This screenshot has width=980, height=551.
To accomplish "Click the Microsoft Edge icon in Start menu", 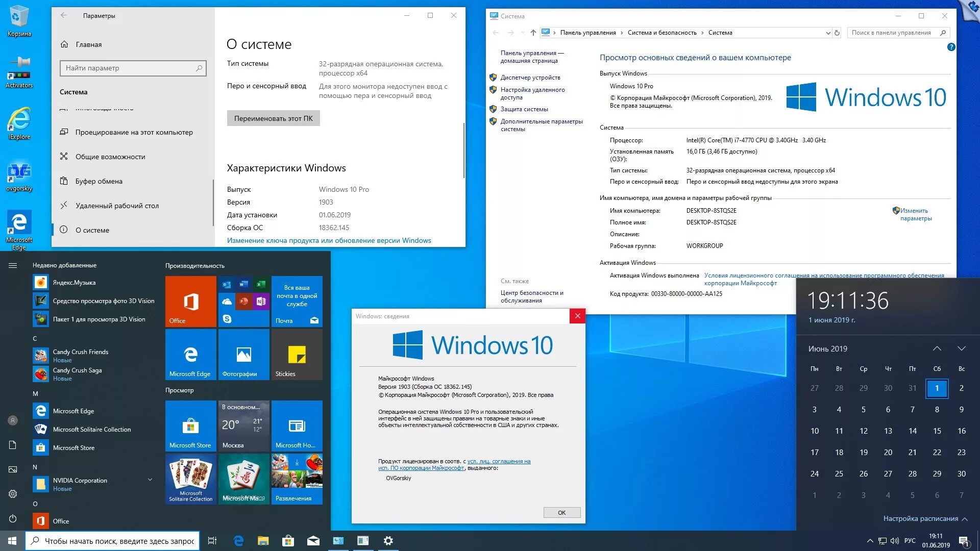I will tap(190, 355).
